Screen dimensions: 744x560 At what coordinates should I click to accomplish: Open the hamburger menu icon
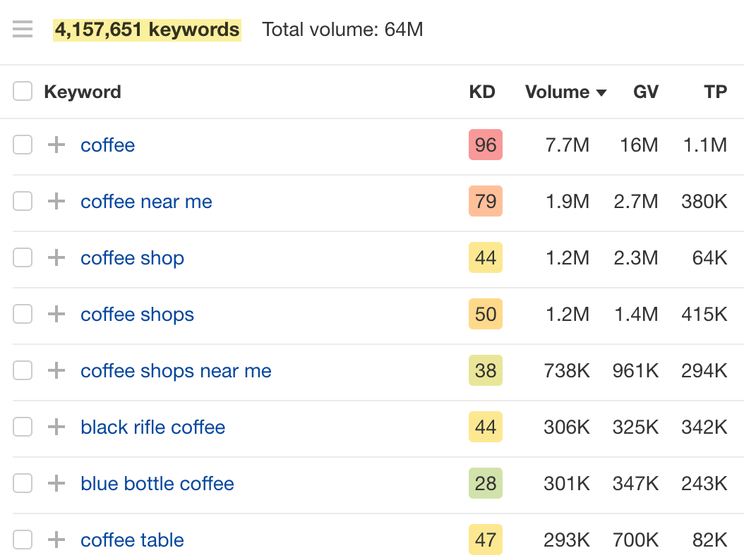23,30
